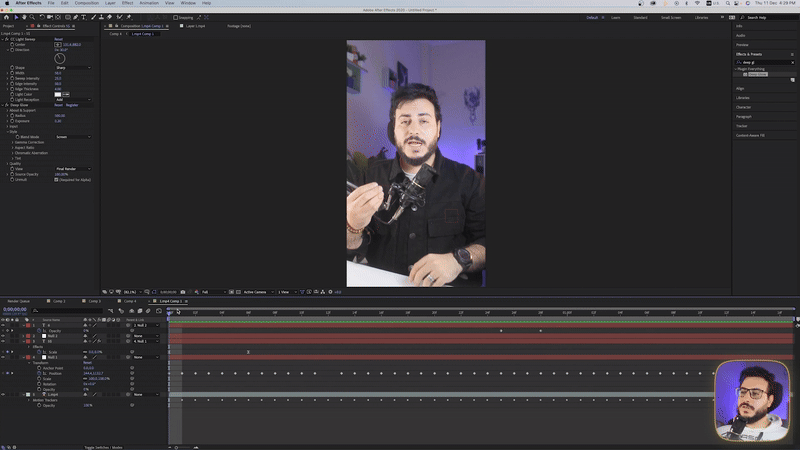Viewport: 800px width, 450px height.
Task: Open the Light Reception dropdown
Action: pos(73,99)
